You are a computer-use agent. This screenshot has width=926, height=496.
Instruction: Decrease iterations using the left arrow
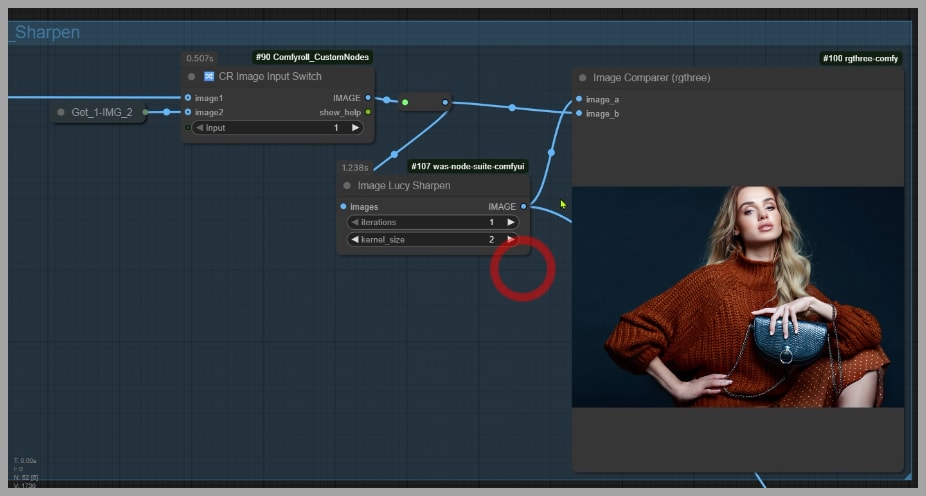355,222
